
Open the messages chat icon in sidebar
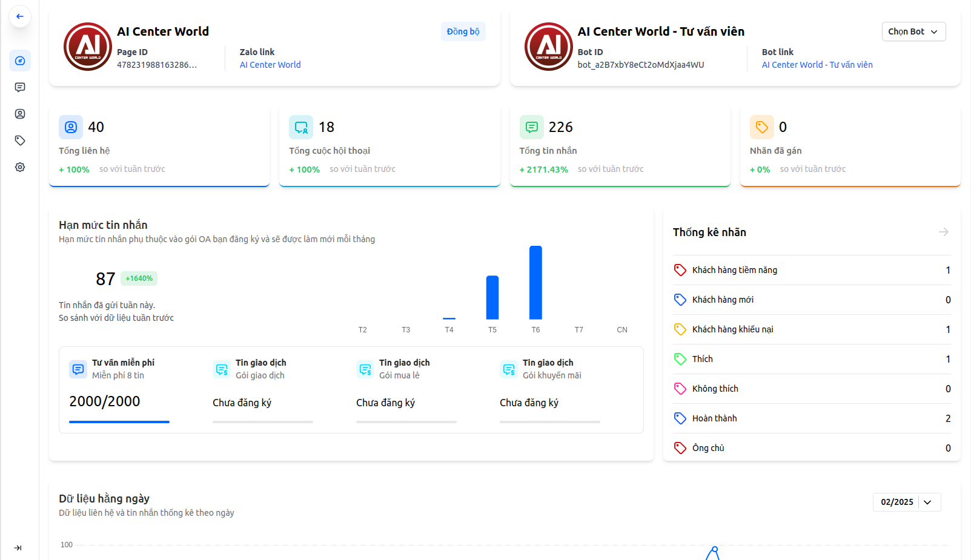(x=20, y=87)
